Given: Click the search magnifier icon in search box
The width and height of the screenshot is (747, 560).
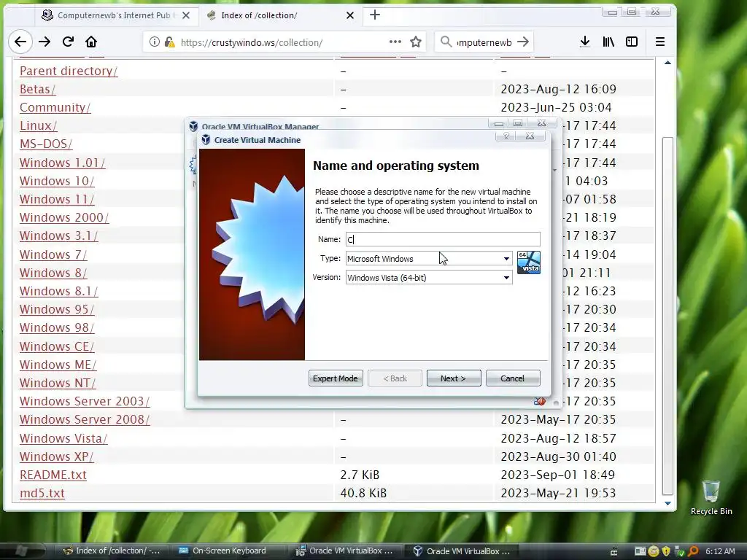Looking at the screenshot, I should click(x=446, y=42).
